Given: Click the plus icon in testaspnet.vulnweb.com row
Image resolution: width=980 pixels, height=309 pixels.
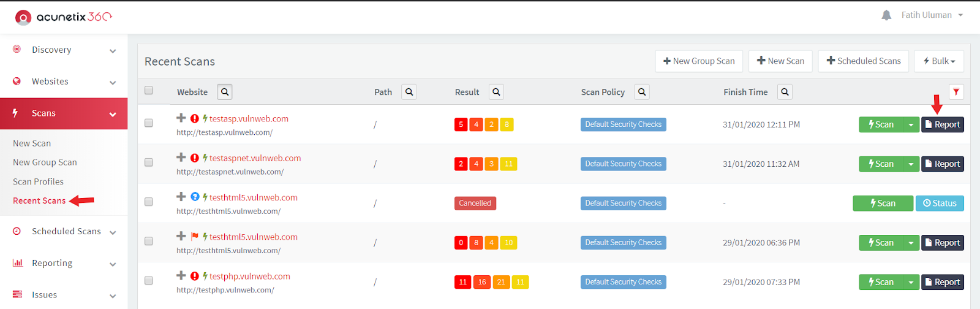Looking at the screenshot, I should (x=181, y=157).
